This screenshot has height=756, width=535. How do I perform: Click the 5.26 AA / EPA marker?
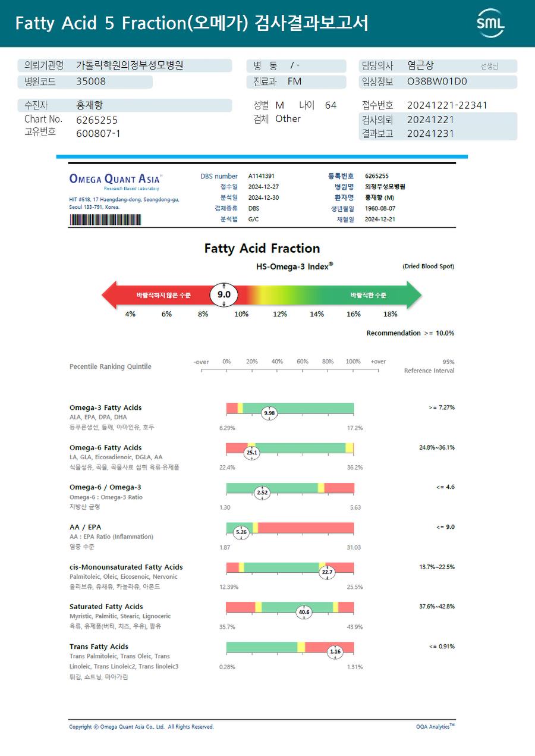(241, 532)
